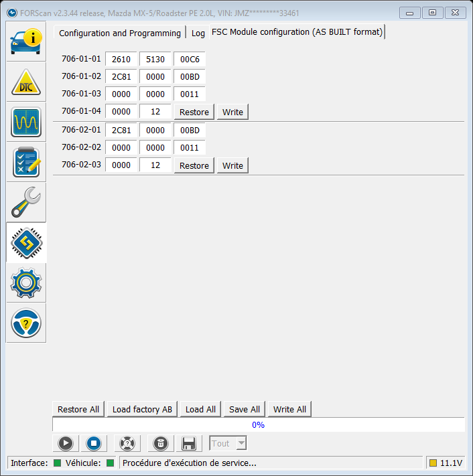Click the 11.1V voltage reading

[x=451, y=463]
